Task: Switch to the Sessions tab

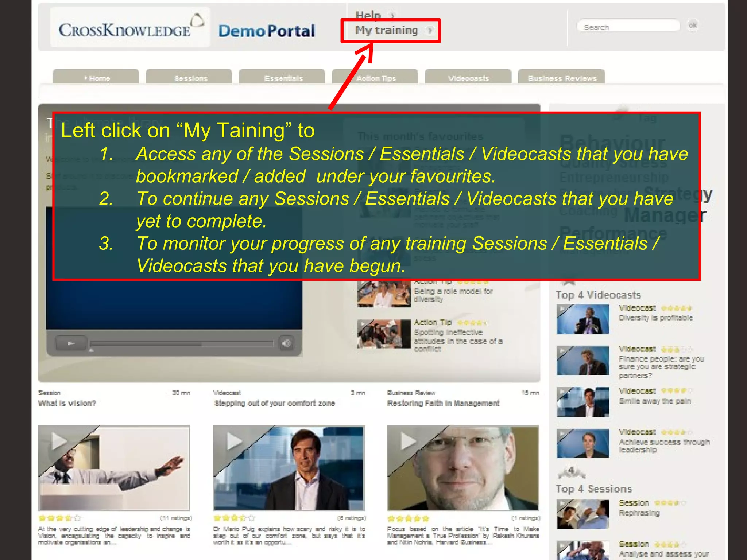Action: click(x=189, y=77)
